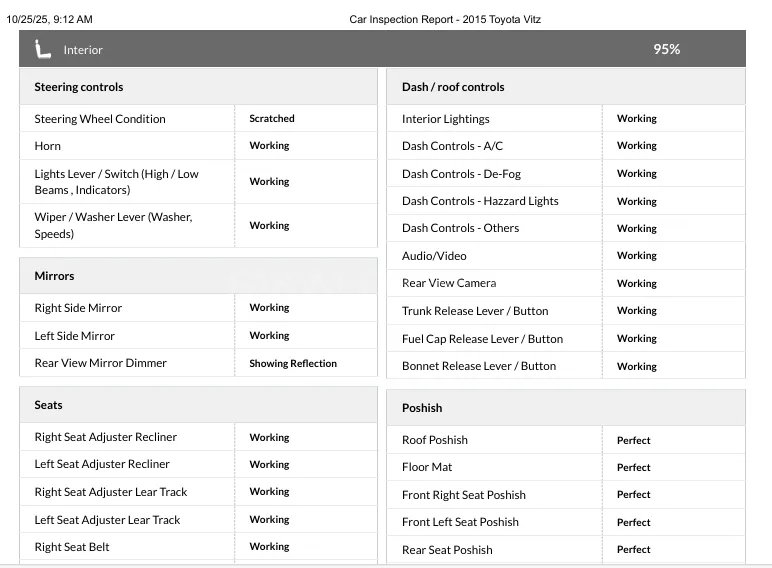The height and width of the screenshot is (568, 772).
Task: Click the Perfect status for Floor Mat
Action: (634, 467)
